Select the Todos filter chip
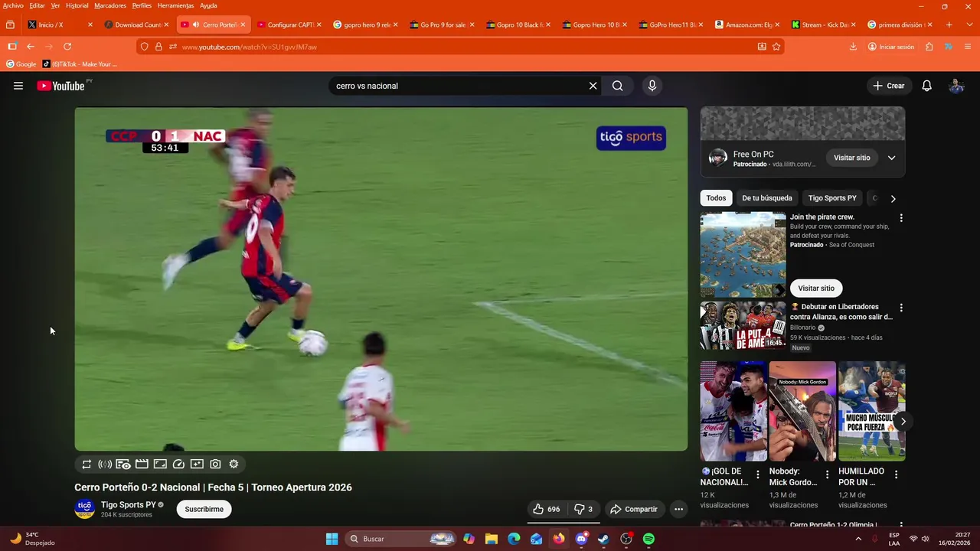980x551 pixels. [x=716, y=198]
